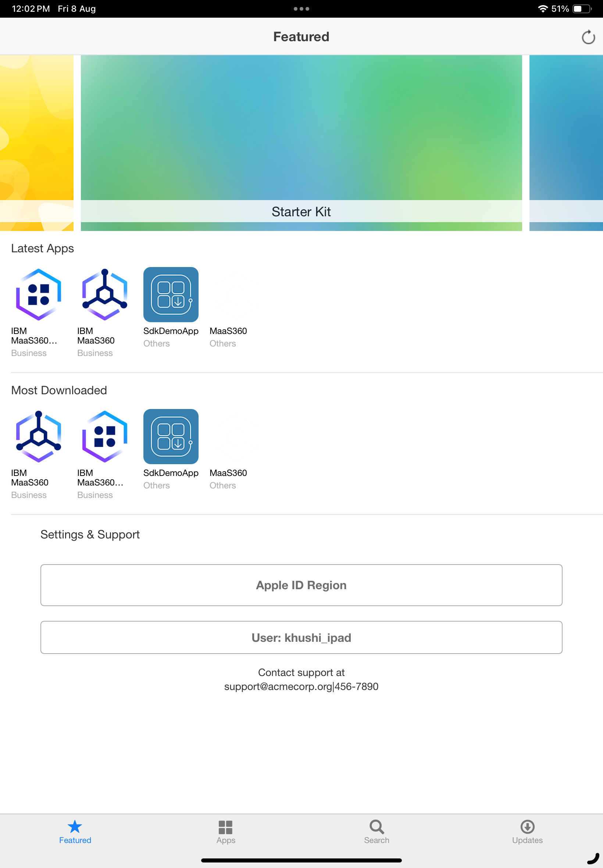Tap the SdkDemoApp label under Latest Apps
603x868 pixels.
[171, 331]
